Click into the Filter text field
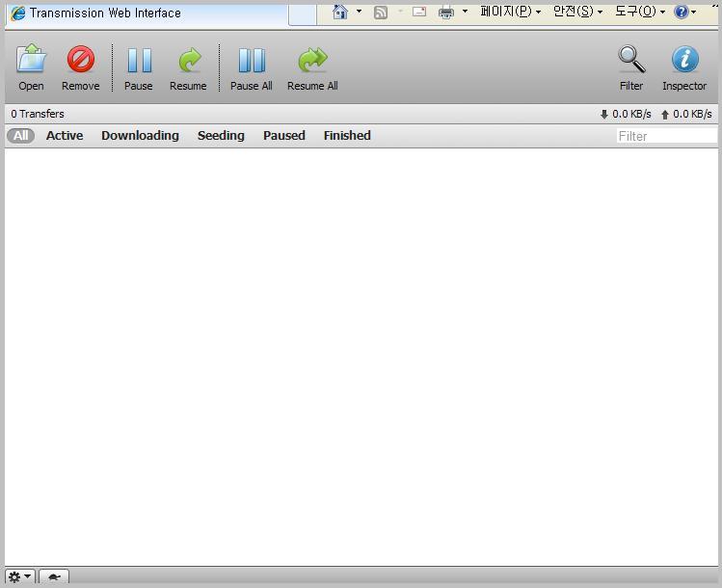 click(667, 136)
